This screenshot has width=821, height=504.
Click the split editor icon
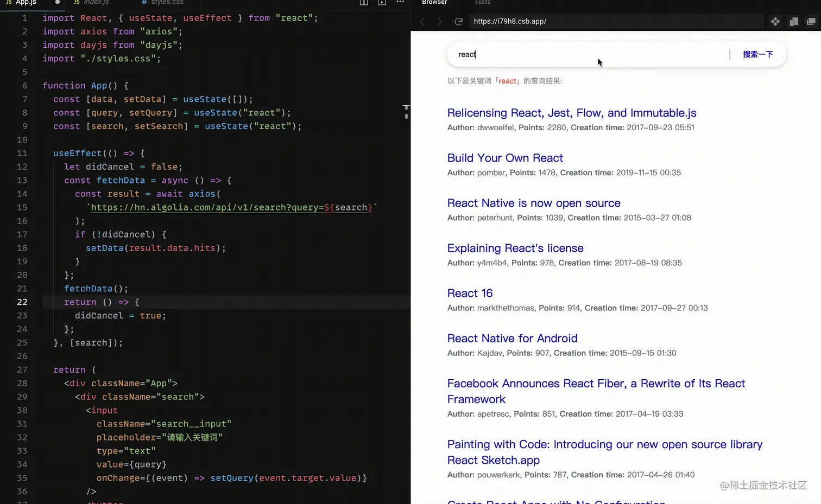[364, 2]
